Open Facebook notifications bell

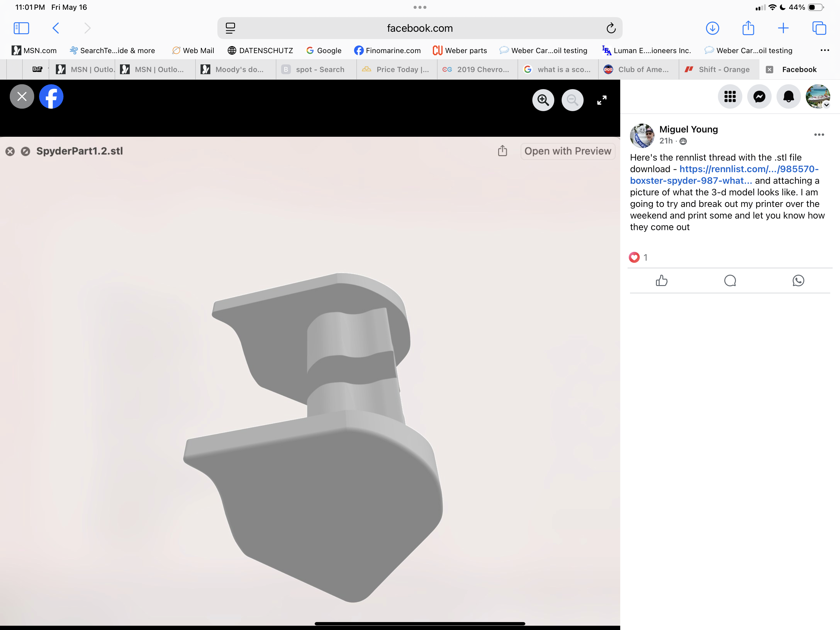[788, 97]
